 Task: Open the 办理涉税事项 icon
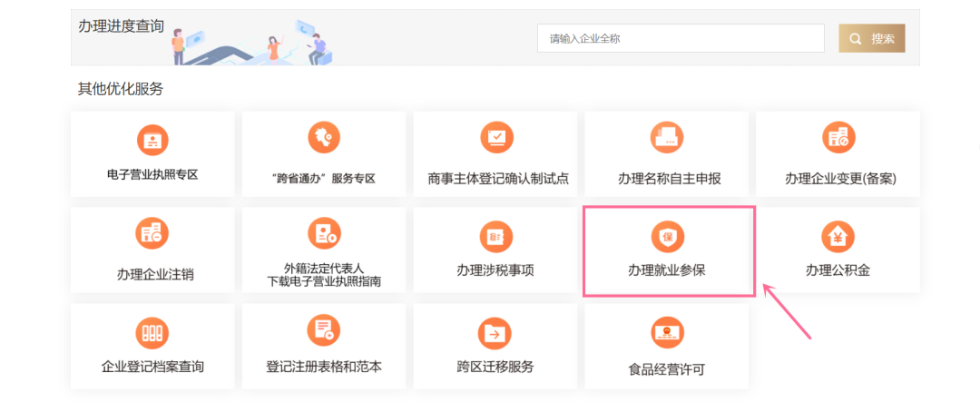[496, 236]
